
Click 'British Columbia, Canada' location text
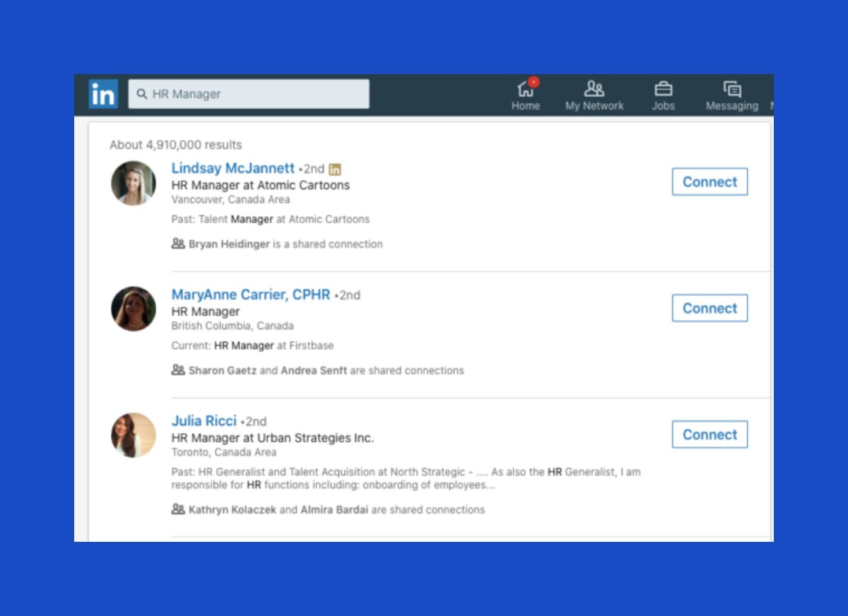[232, 326]
